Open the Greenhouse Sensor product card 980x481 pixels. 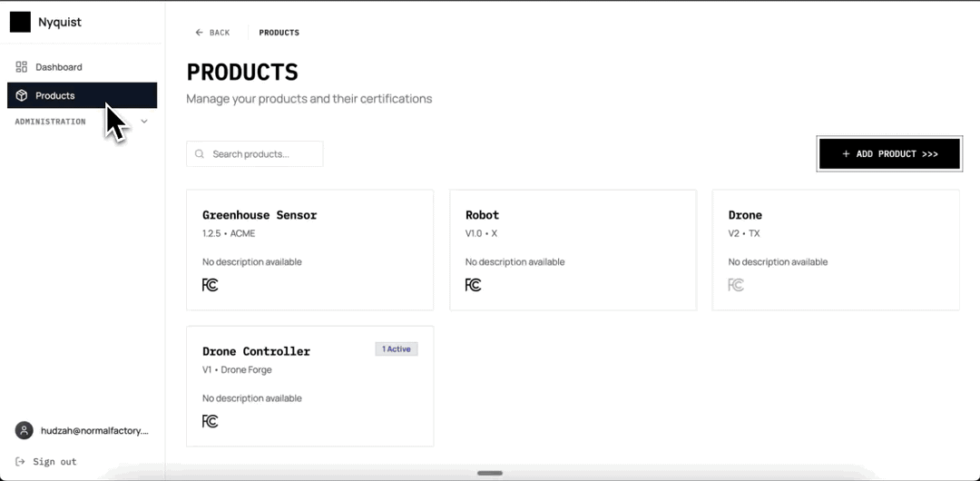coord(309,250)
